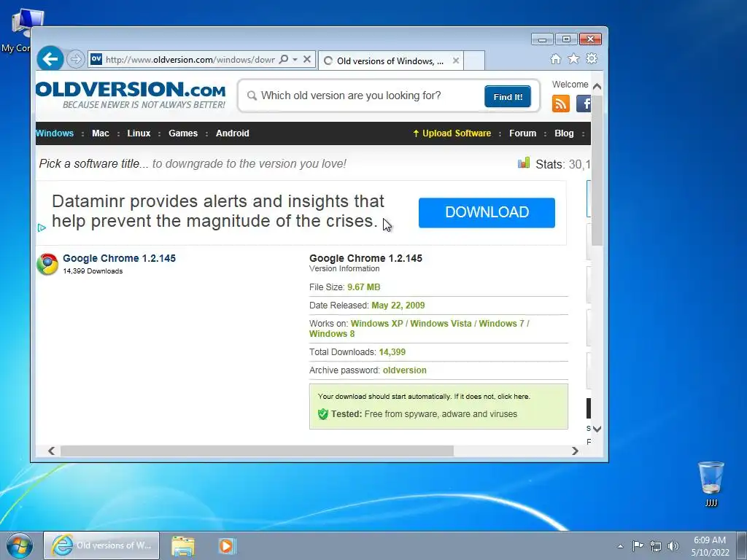Viewport: 747px width, 560px height.
Task: Click the volume speaker tray icon
Action: point(673,546)
